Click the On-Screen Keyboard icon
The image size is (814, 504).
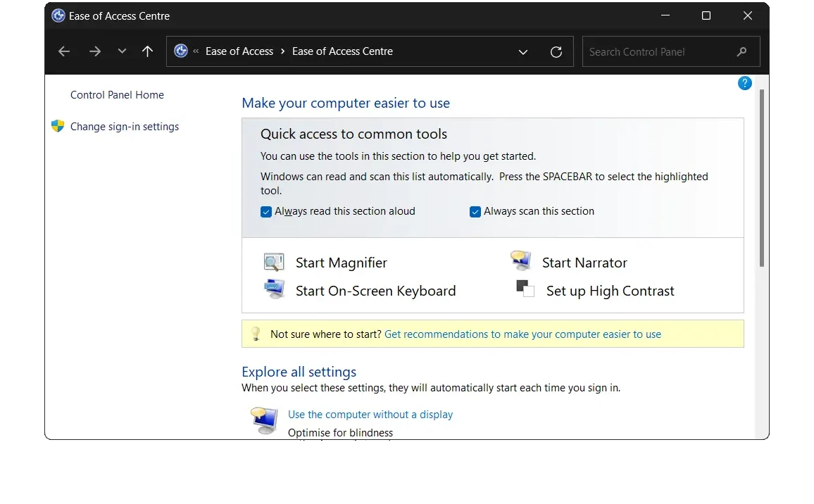click(274, 289)
